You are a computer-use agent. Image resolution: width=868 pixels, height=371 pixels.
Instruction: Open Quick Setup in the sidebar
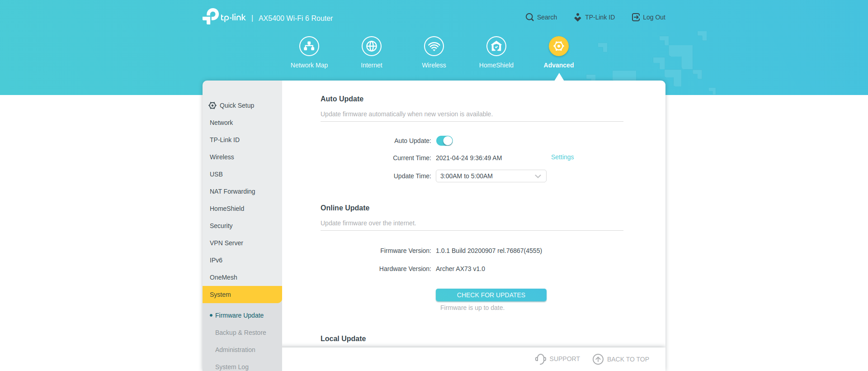(236, 105)
